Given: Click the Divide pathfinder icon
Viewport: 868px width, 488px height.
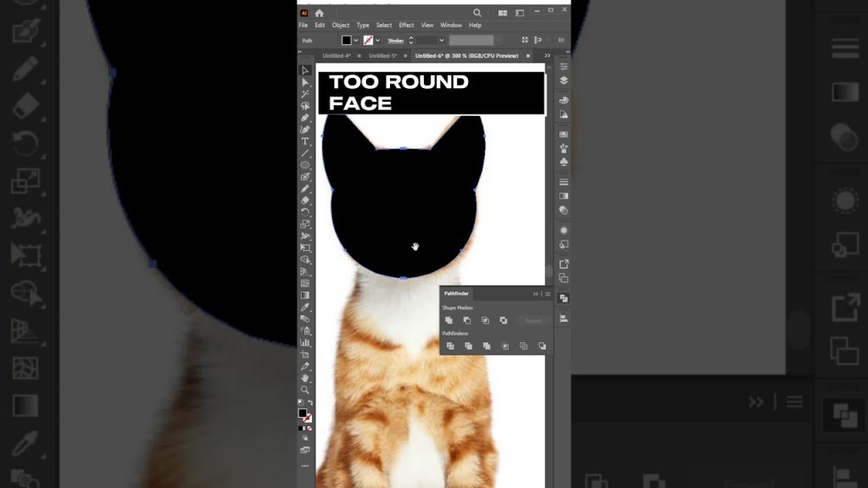Looking at the screenshot, I should click(450, 346).
